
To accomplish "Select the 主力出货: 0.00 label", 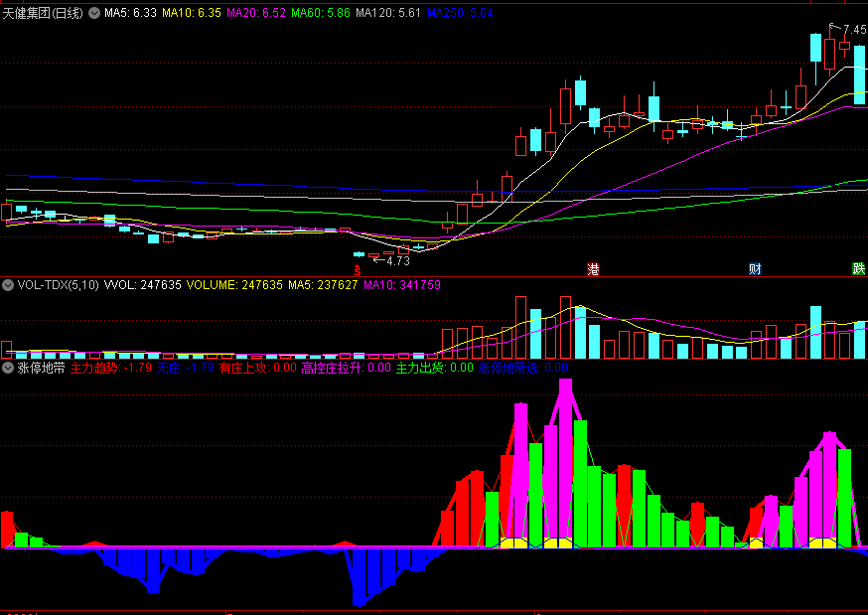I will pyautogui.click(x=435, y=368).
